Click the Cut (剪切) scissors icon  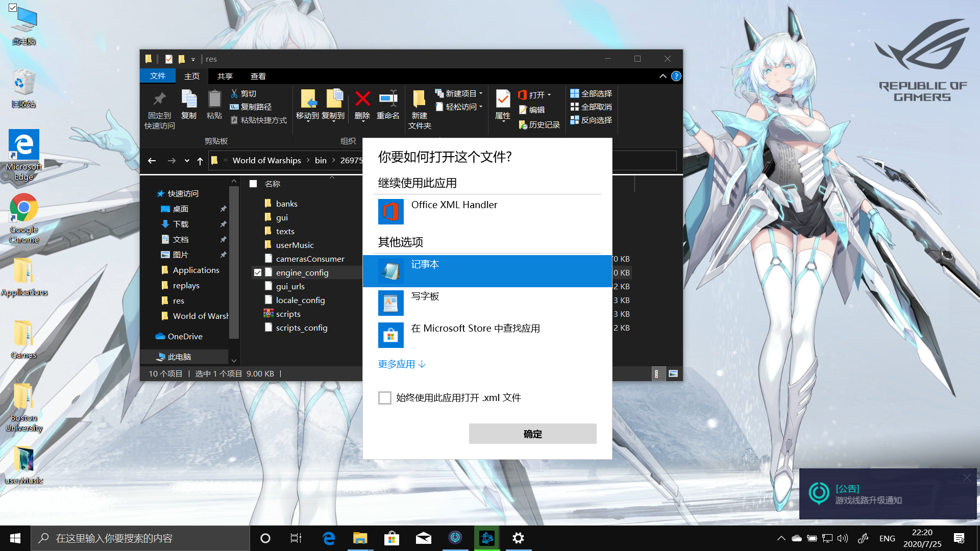click(234, 93)
